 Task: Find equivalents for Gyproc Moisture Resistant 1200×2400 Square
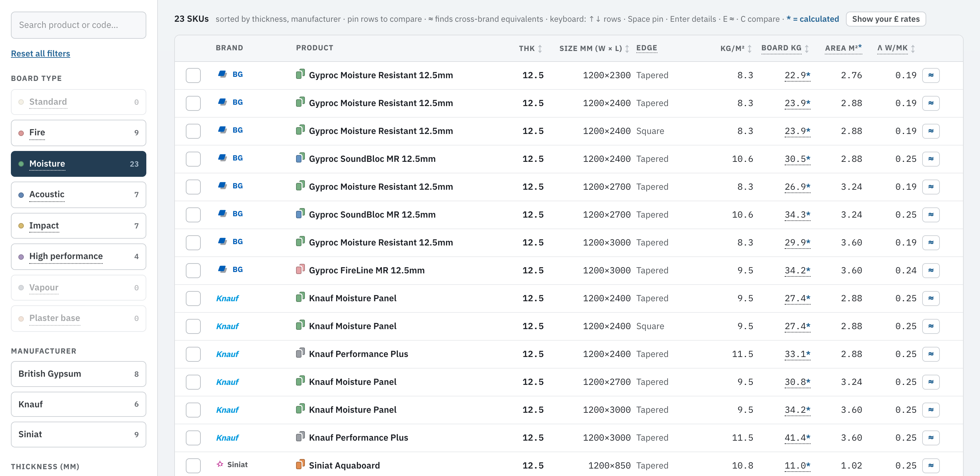[931, 131]
